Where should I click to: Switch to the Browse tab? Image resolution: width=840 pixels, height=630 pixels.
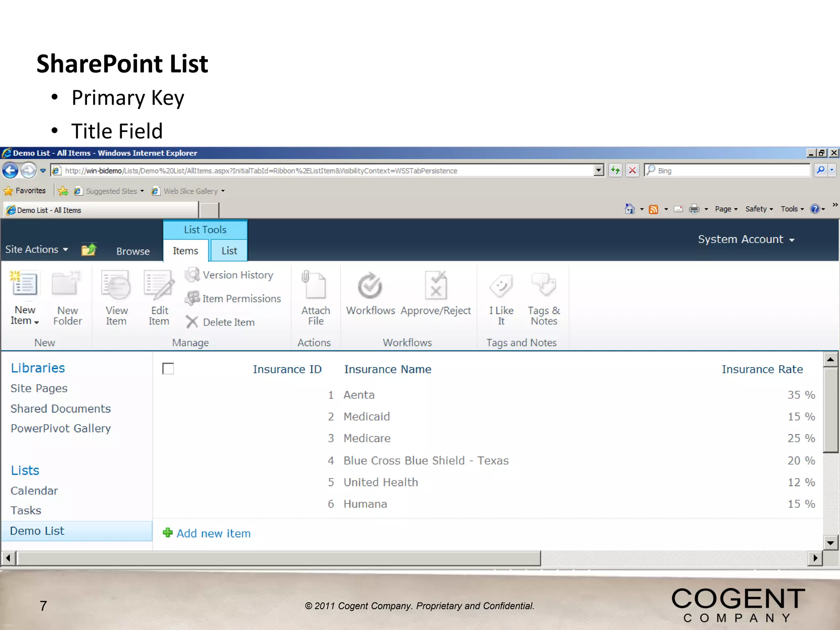pyautogui.click(x=133, y=251)
